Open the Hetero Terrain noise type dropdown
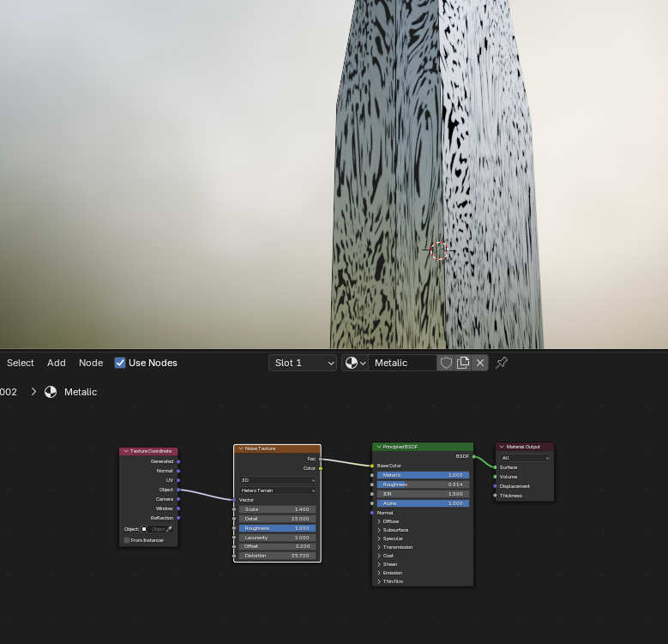 click(277, 491)
